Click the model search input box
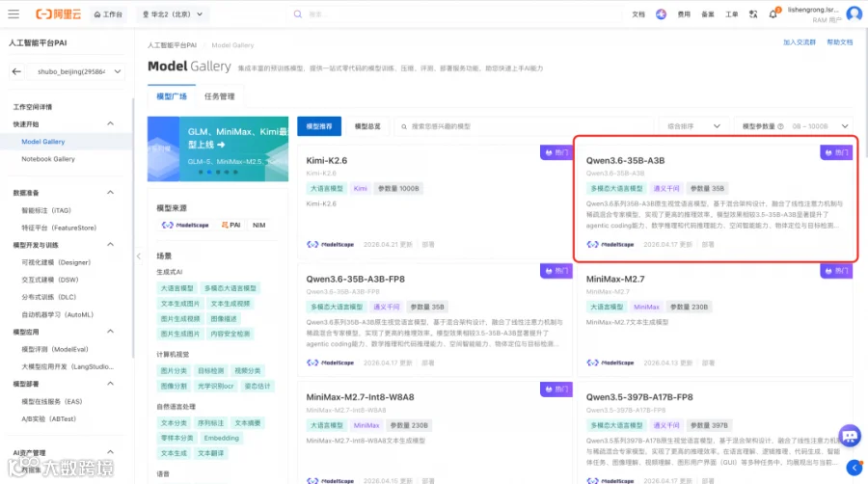868x484 pixels. pos(523,126)
